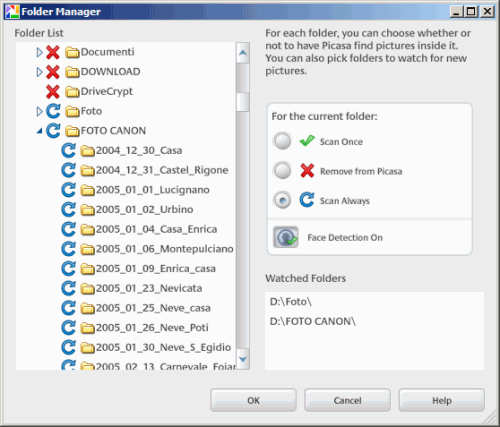Click the Scan Always label text
500x427 pixels.
pos(345,201)
